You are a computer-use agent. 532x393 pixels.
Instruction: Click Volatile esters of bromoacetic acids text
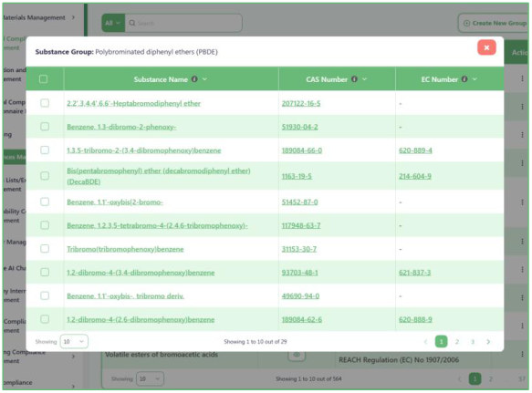point(162,355)
